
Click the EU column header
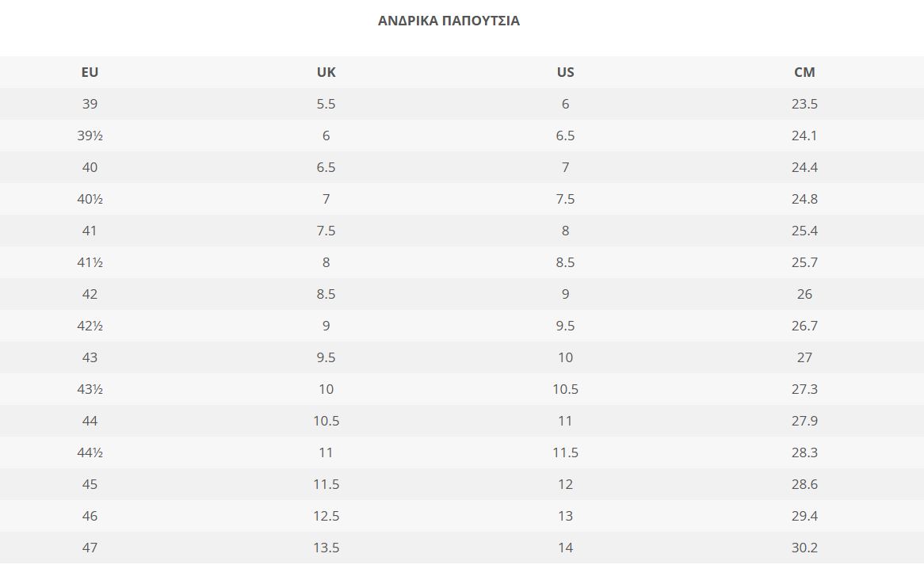pyautogui.click(x=90, y=72)
